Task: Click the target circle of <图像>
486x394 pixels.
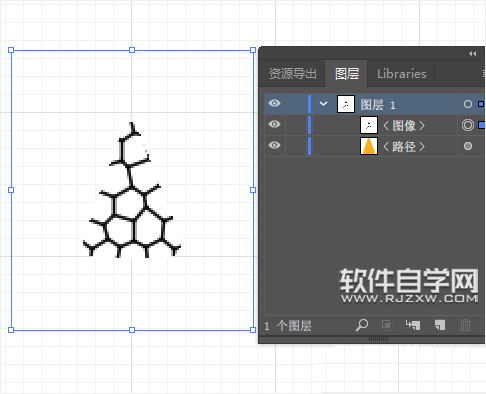Action: click(468, 125)
